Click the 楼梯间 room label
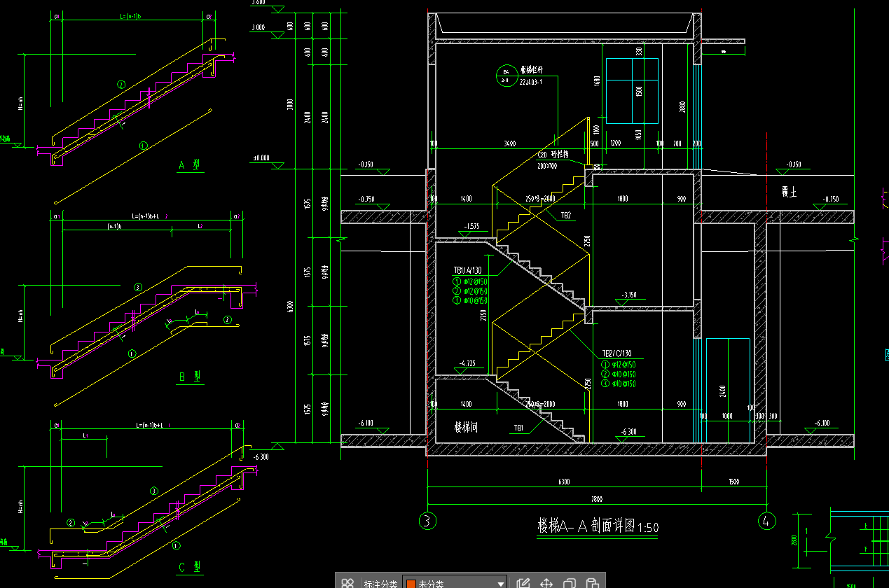This screenshot has width=889, height=588. 465,427
